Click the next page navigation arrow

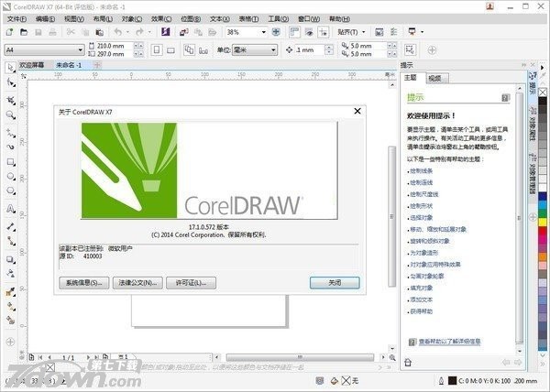88,357
